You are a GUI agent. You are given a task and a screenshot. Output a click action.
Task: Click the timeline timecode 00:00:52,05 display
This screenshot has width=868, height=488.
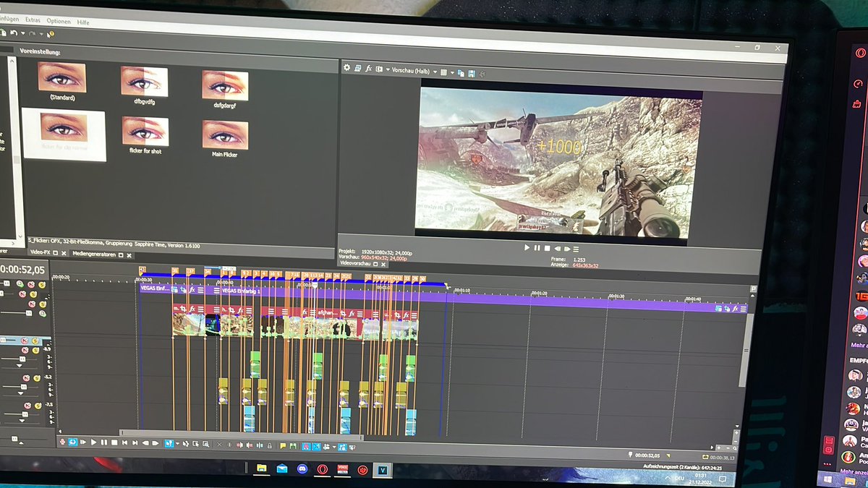tap(22, 270)
